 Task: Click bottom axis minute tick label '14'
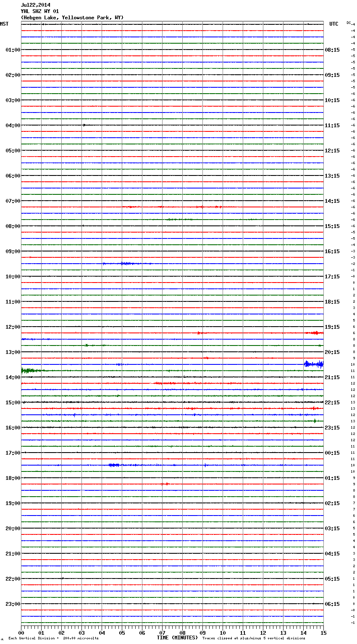tap(303, 633)
